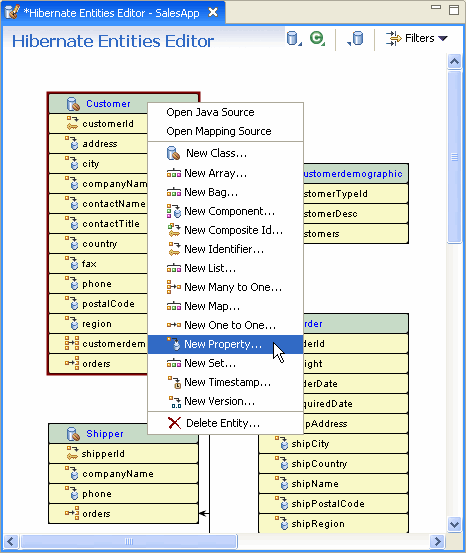
Task: Choose New List... menu entry
Action: 225,268
